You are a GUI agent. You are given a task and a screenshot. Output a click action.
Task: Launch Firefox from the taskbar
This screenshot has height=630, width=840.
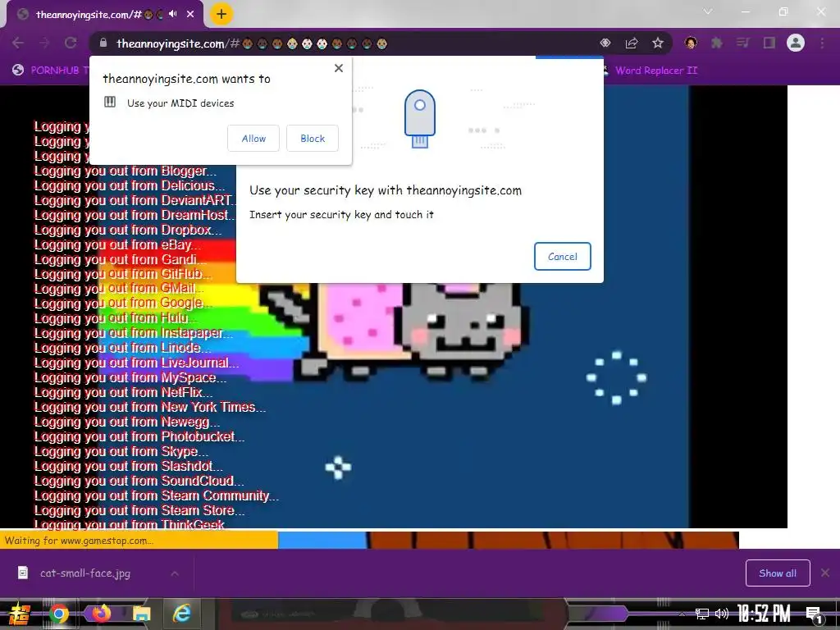pos(100,614)
